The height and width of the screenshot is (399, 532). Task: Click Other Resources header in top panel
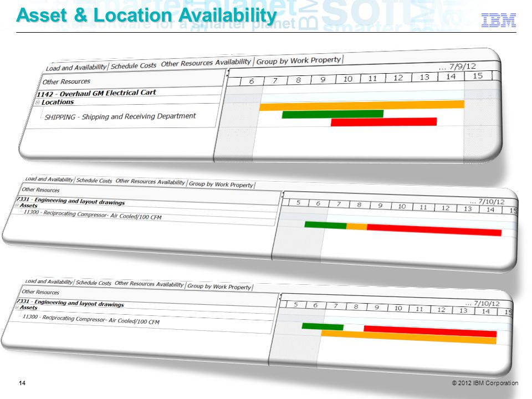pos(66,82)
